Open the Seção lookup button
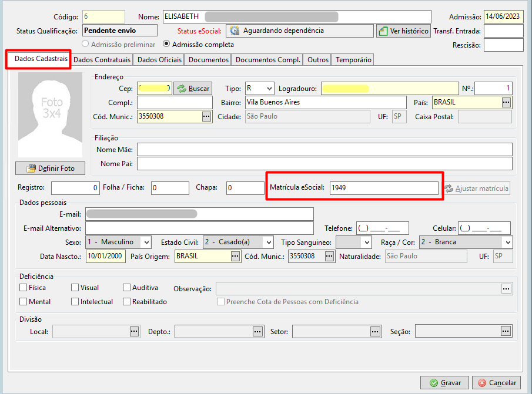The height and width of the screenshot is (394, 532). coord(506,331)
